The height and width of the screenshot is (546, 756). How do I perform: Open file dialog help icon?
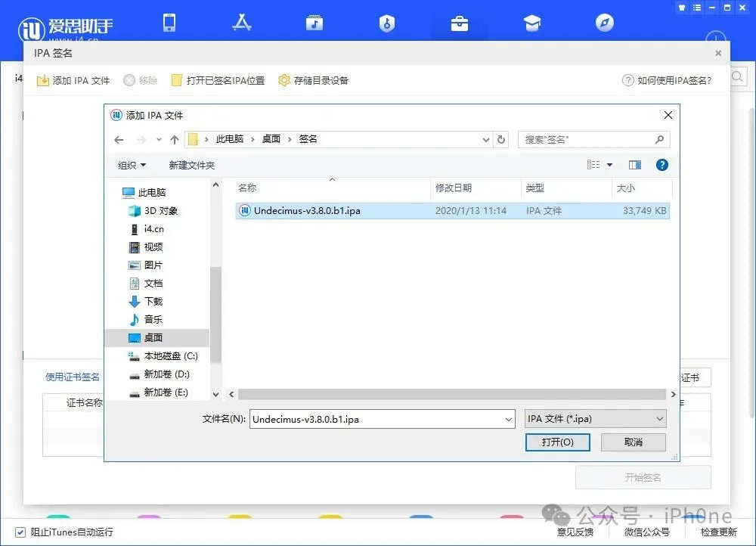tap(662, 165)
